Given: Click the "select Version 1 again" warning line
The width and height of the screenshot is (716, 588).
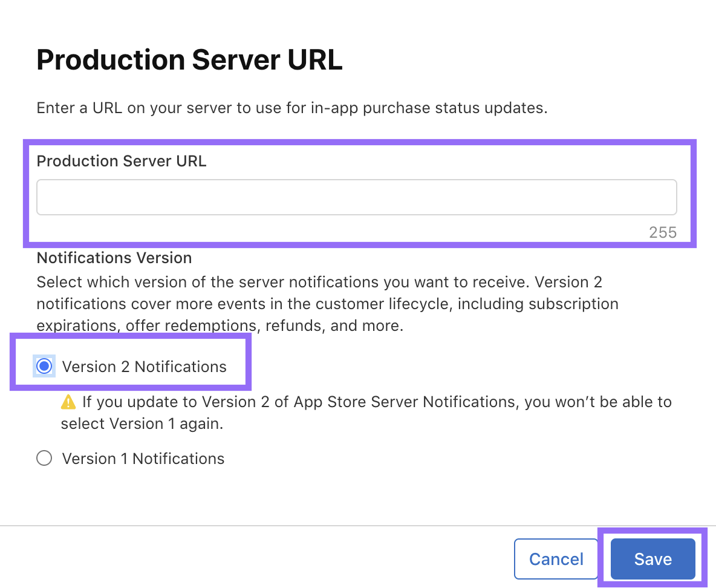Looking at the screenshot, I should click(x=142, y=423).
